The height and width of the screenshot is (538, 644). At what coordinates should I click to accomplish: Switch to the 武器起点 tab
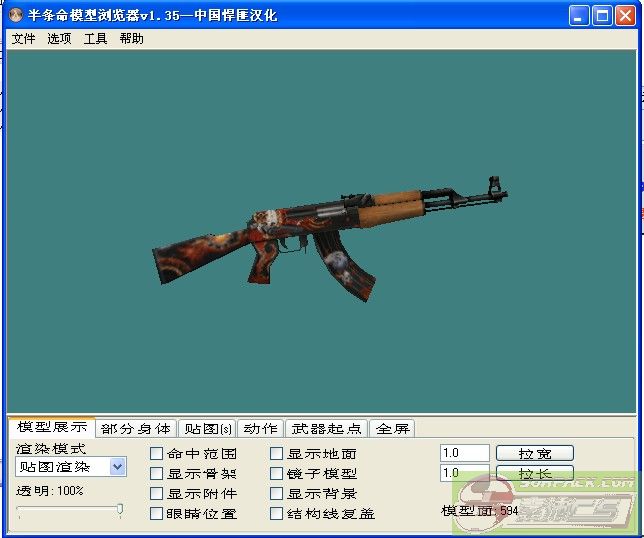point(327,429)
